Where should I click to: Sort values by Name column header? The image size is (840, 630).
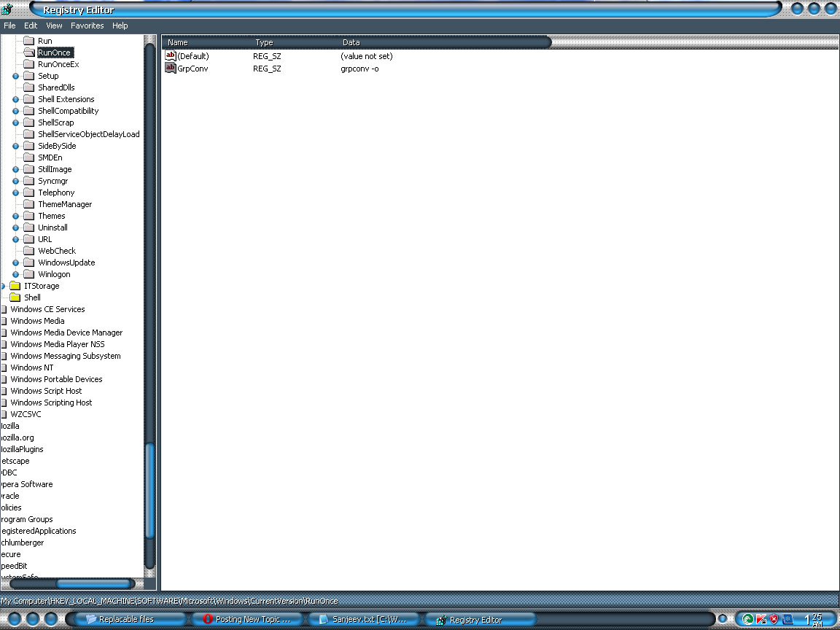(207, 42)
